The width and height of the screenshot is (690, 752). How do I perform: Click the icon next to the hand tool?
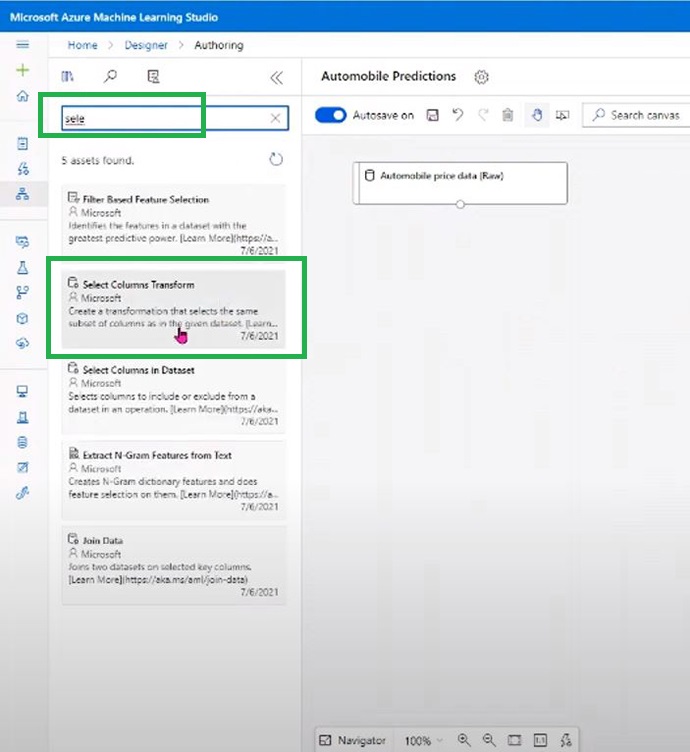coord(562,115)
